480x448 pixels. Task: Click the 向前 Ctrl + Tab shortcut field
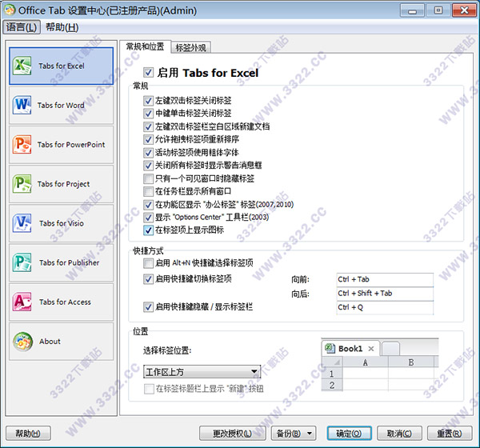[385, 279]
